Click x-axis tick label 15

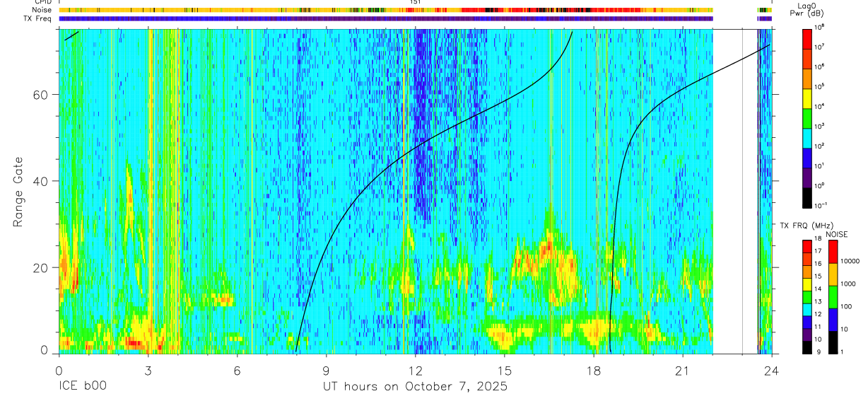[x=504, y=371]
